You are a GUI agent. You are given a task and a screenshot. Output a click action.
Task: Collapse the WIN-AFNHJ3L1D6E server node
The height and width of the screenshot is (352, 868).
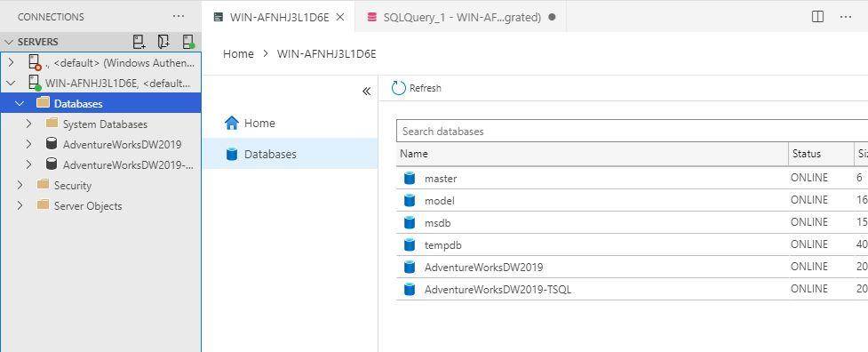(x=11, y=83)
